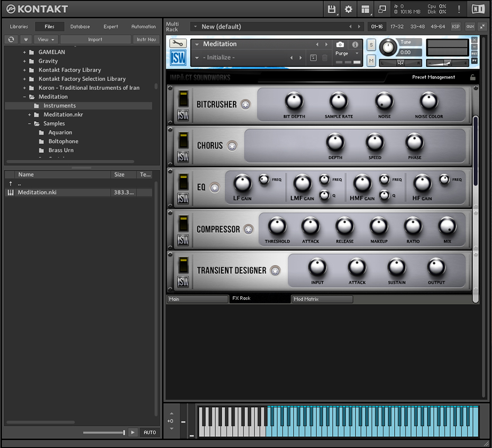Screen dimensions: 492x448
Task: Toggle Chorus power switch
Action: 183,140
